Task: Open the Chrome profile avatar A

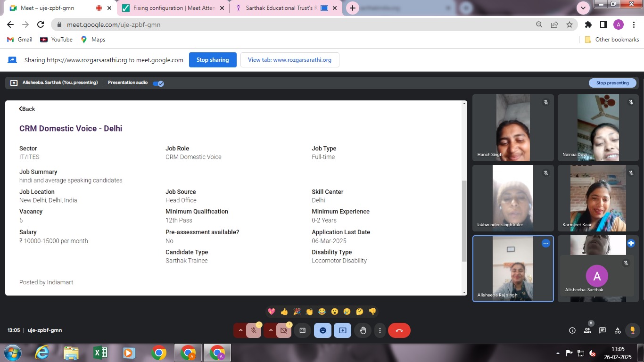Action: pyautogui.click(x=619, y=25)
